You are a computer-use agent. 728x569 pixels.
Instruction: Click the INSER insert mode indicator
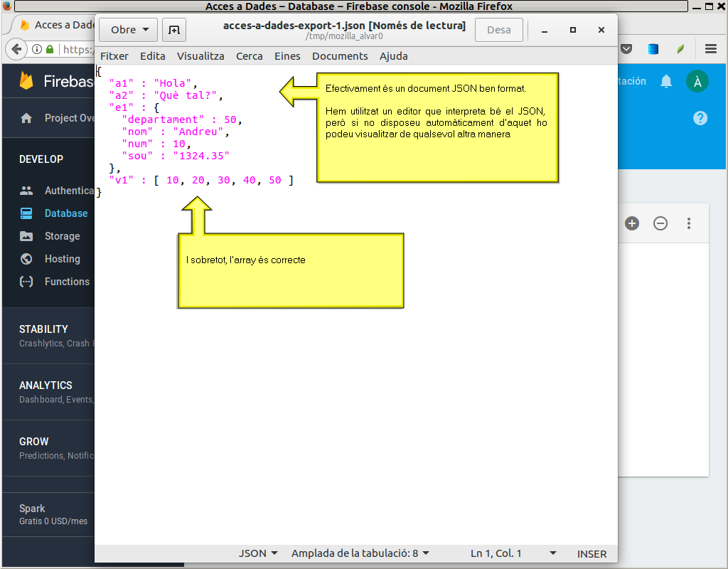591,553
